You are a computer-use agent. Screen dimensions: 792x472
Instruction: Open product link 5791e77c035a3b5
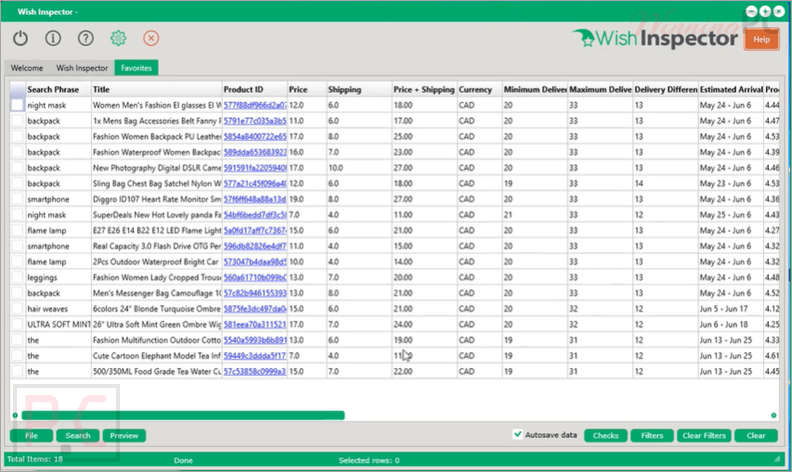pos(255,121)
